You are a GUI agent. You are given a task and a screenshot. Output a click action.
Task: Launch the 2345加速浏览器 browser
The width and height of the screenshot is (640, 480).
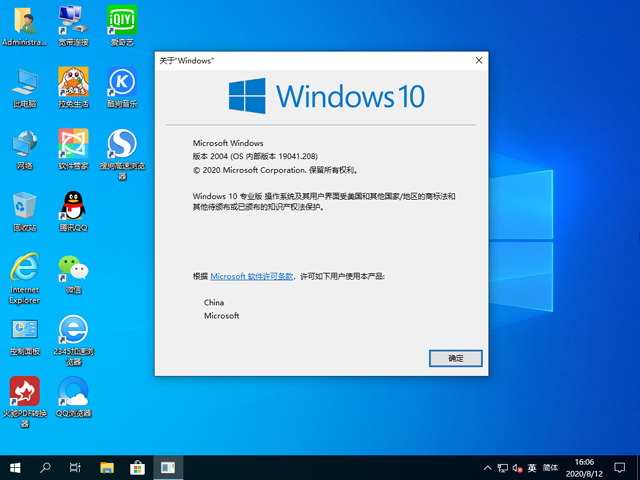tap(73, 340)
